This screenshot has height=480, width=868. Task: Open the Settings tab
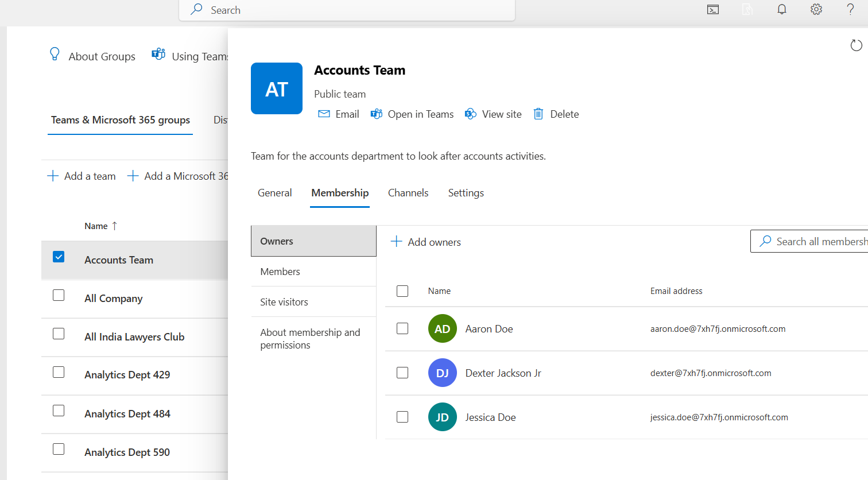point(466,193)
